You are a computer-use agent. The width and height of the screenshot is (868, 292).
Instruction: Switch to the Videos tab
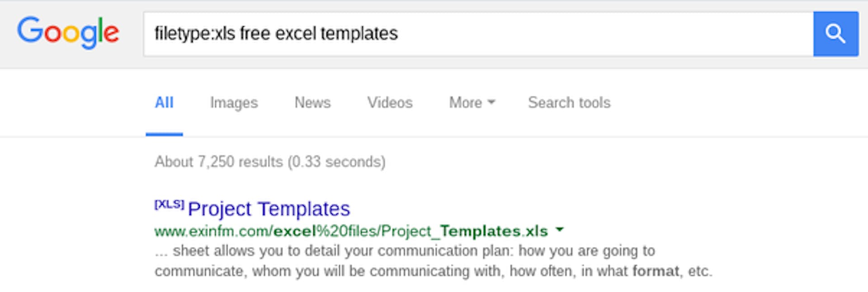pos(390,102)
